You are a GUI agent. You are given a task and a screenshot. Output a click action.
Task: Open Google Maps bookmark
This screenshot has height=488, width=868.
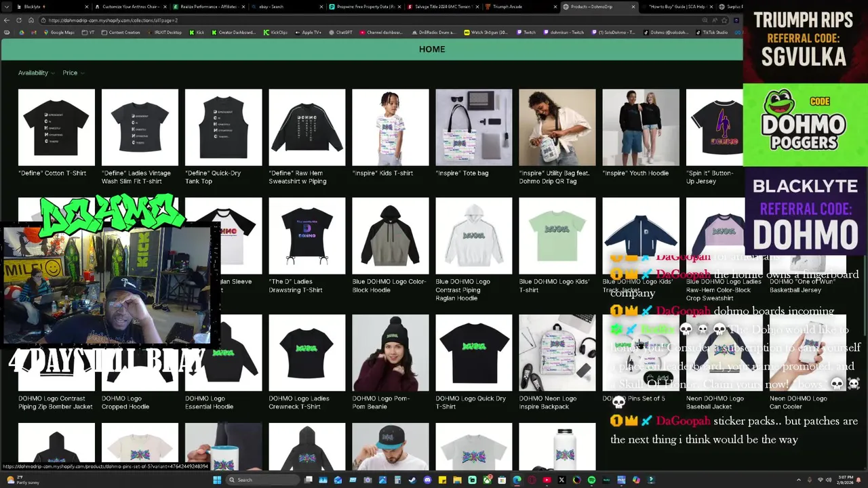[x=58, y=33]
